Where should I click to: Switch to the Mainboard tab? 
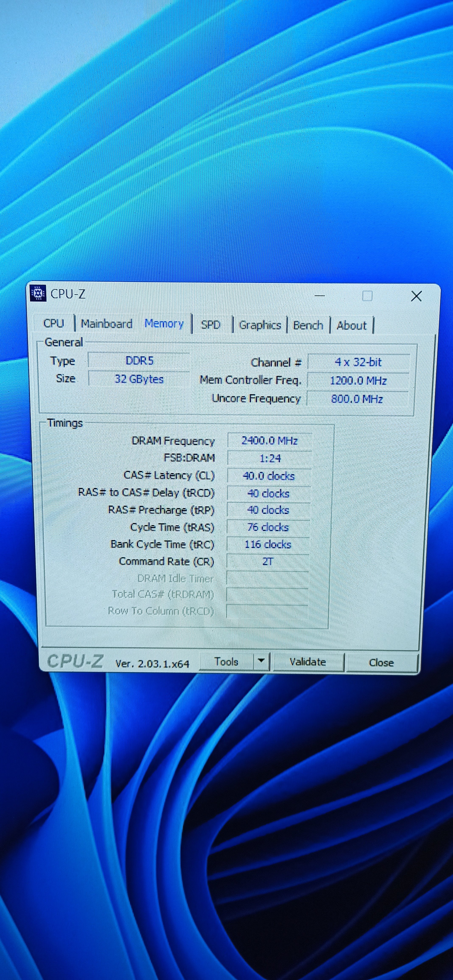(x=106, y=324)
